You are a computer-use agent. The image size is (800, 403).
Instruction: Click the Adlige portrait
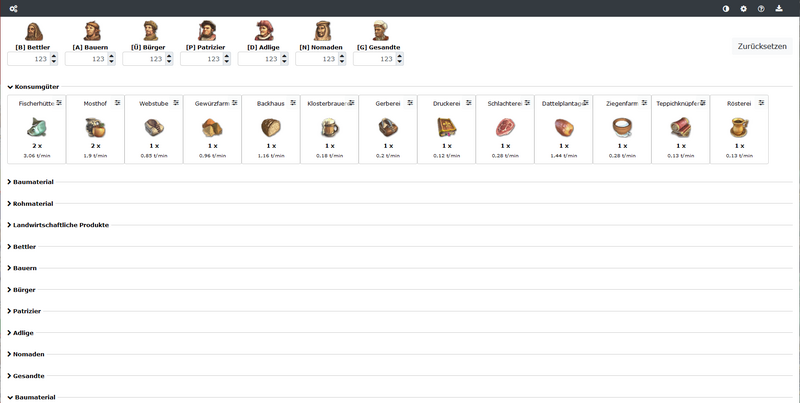(x=264, y=31)
